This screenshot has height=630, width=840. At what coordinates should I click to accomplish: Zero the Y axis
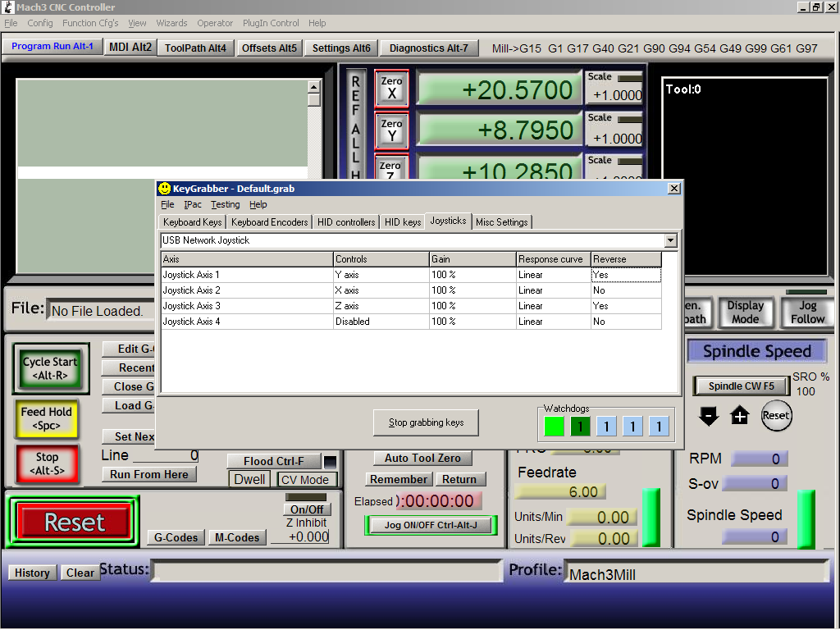pyautogui.click(x=391, y=130)
